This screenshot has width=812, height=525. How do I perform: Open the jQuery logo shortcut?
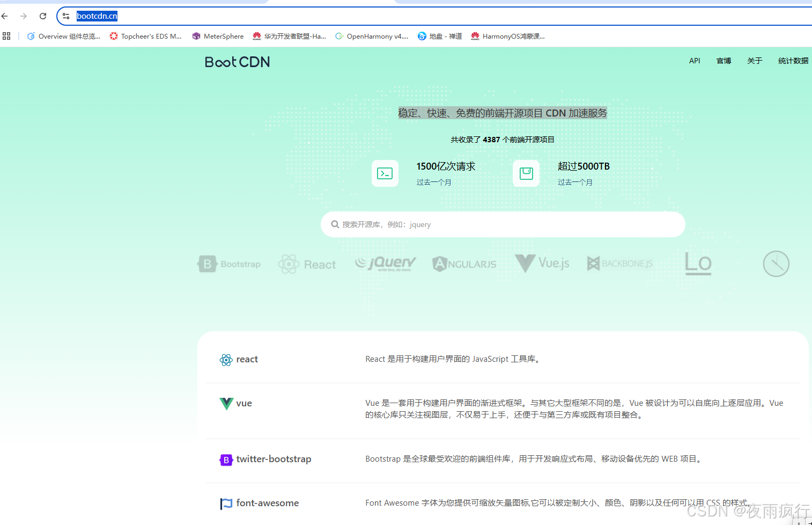point(385,263)
